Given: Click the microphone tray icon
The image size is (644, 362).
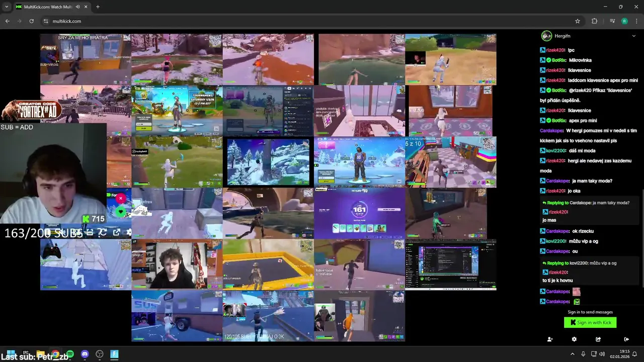Looking at the screenshot, I should click(583, 354).
